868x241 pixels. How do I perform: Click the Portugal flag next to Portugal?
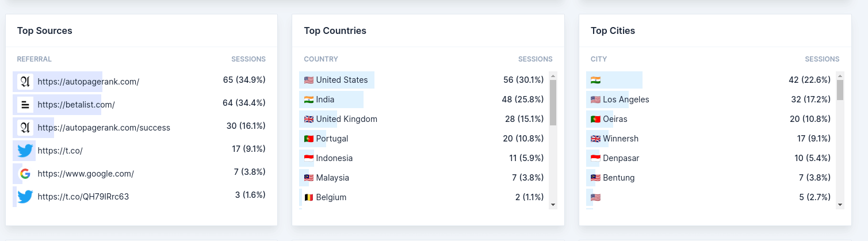coord(309,139)
